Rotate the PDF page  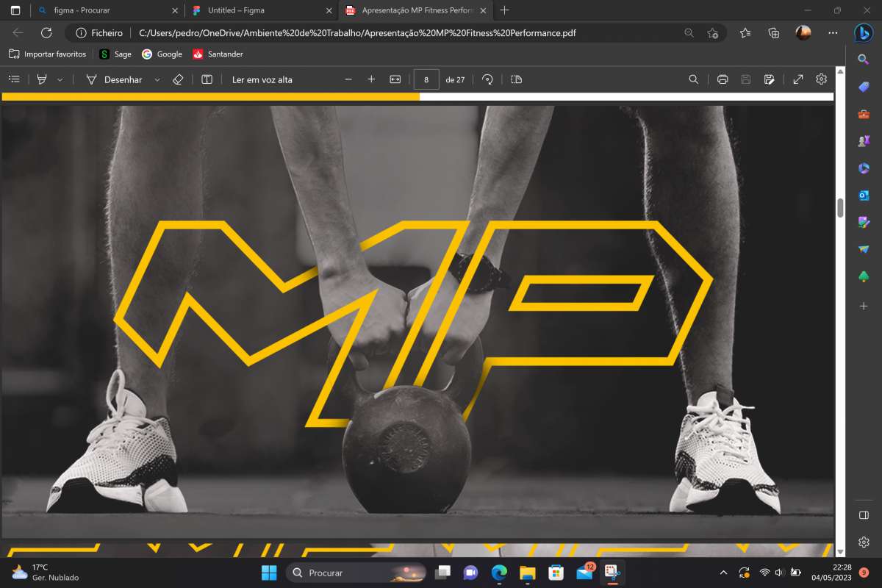[x=487, y=79]
